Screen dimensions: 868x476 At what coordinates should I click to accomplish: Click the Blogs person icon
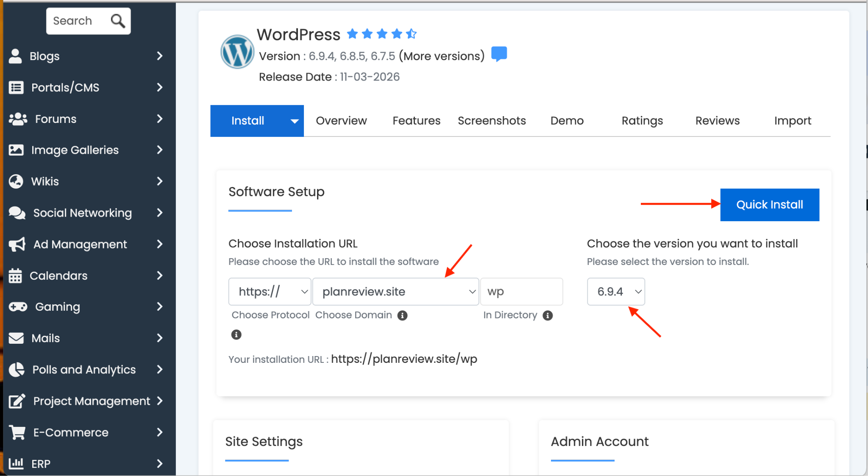point(15,56)
